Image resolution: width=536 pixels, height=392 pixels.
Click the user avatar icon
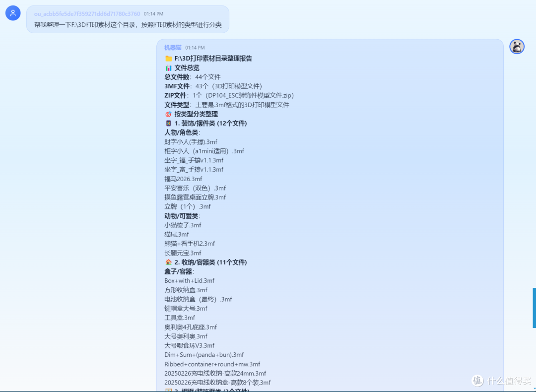pos(13,13)
